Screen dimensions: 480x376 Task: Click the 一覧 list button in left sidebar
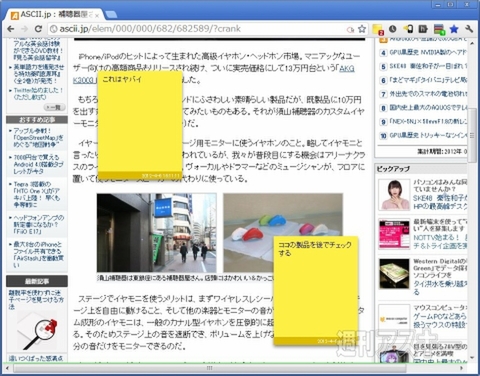click(54, 107)
